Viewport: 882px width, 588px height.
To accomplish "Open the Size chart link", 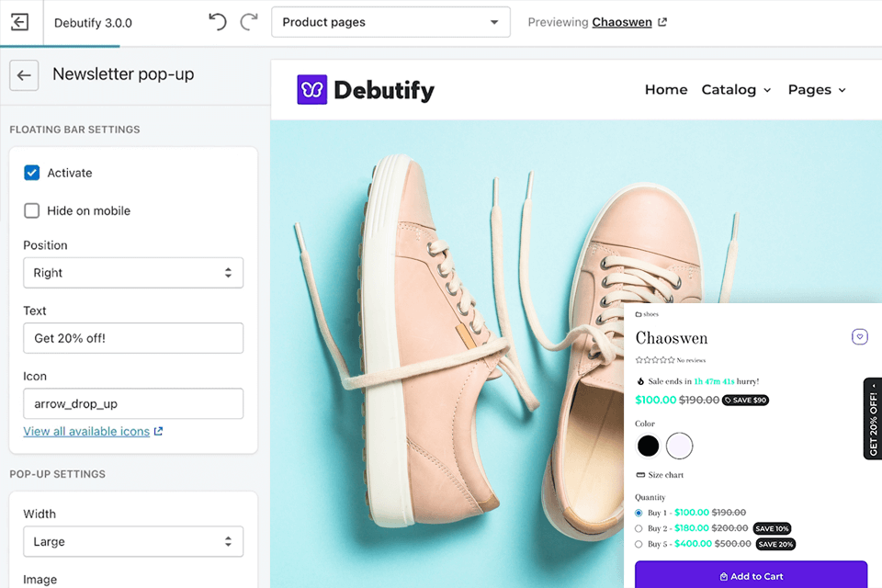I will 666,475.
